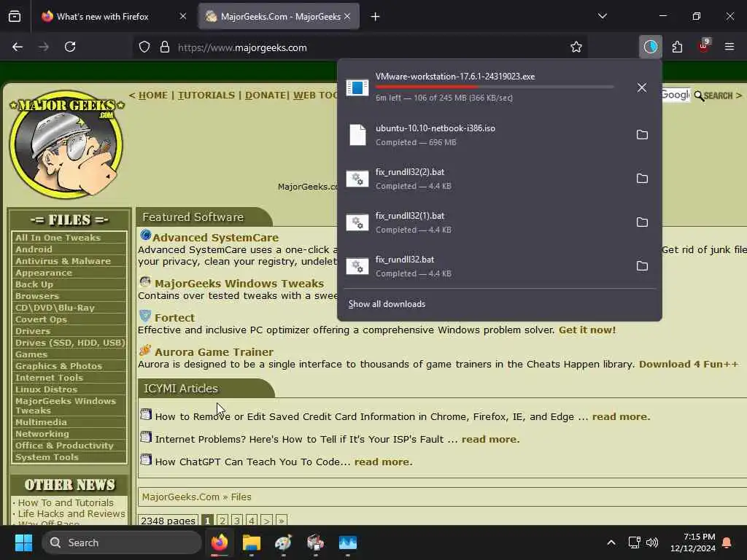Click the ubuntu iso file icon

(x=357, y=135)
